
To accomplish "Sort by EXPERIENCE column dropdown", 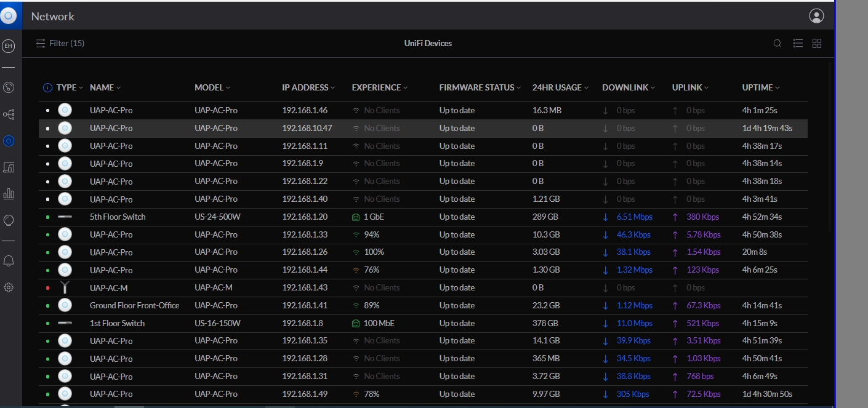I will click(x=380, y=88).
